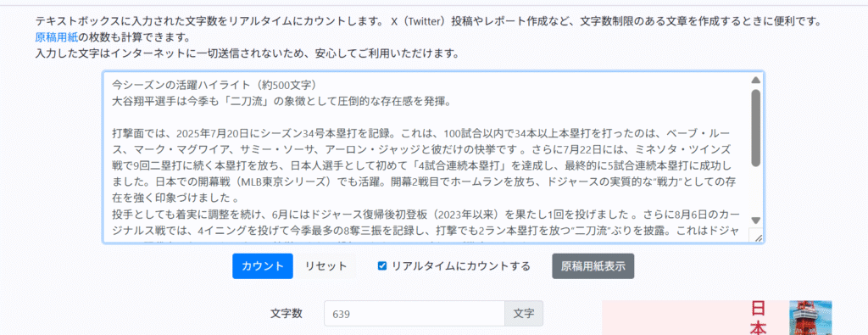Click the empty line inside the text area
868x335 pixels.
point(426,117)
